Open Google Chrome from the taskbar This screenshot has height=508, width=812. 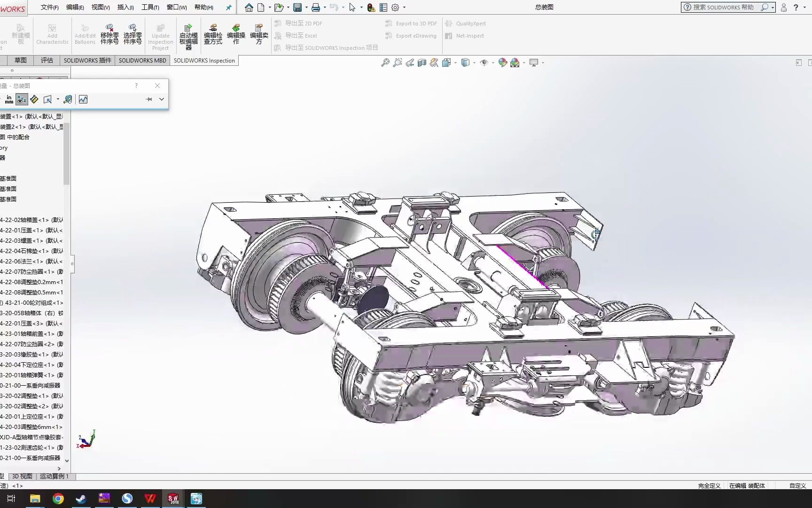tap(58, 499)
